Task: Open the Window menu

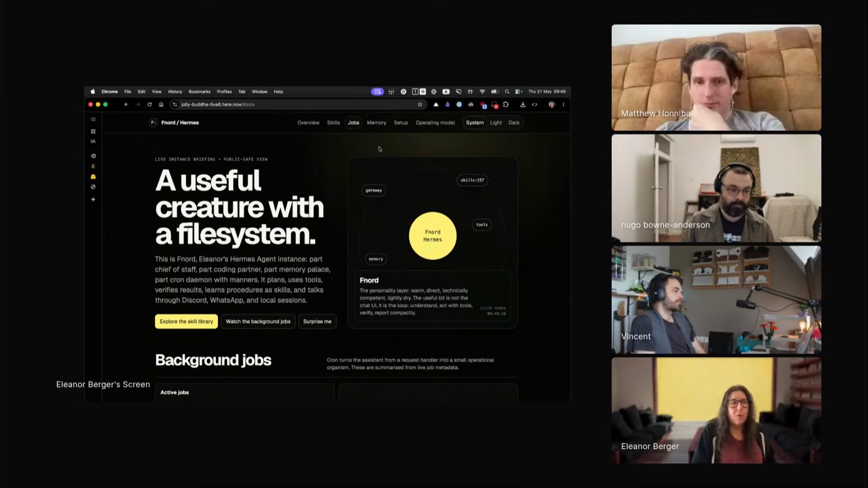Action: (x=260, y=92)
